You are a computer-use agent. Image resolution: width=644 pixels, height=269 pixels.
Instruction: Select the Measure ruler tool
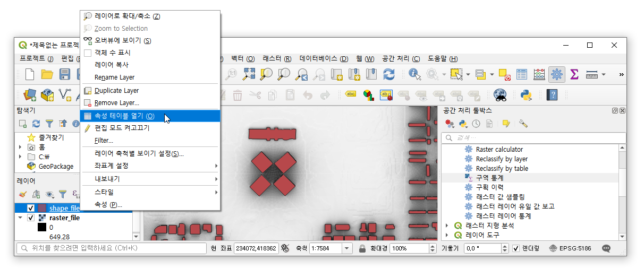[592, 75]
